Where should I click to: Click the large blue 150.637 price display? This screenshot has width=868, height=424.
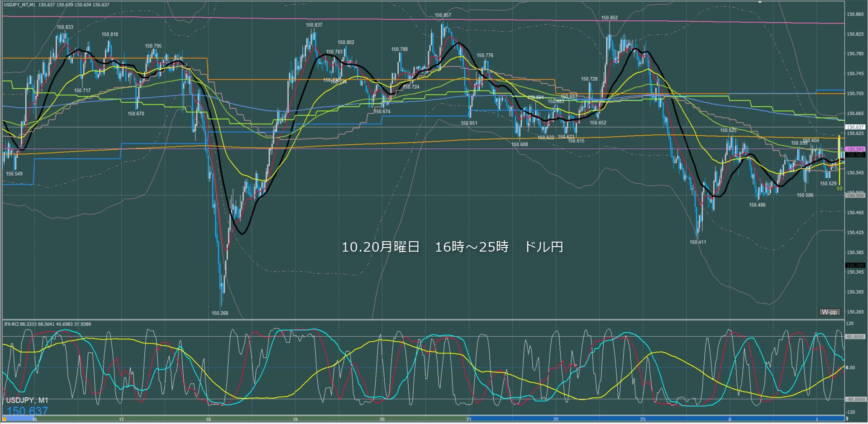tap(27, 411)
